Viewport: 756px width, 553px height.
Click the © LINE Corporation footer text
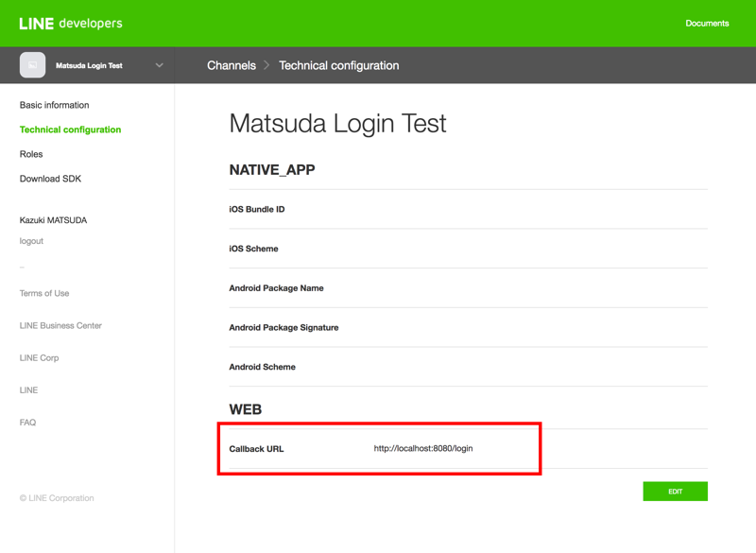(57, 498)
